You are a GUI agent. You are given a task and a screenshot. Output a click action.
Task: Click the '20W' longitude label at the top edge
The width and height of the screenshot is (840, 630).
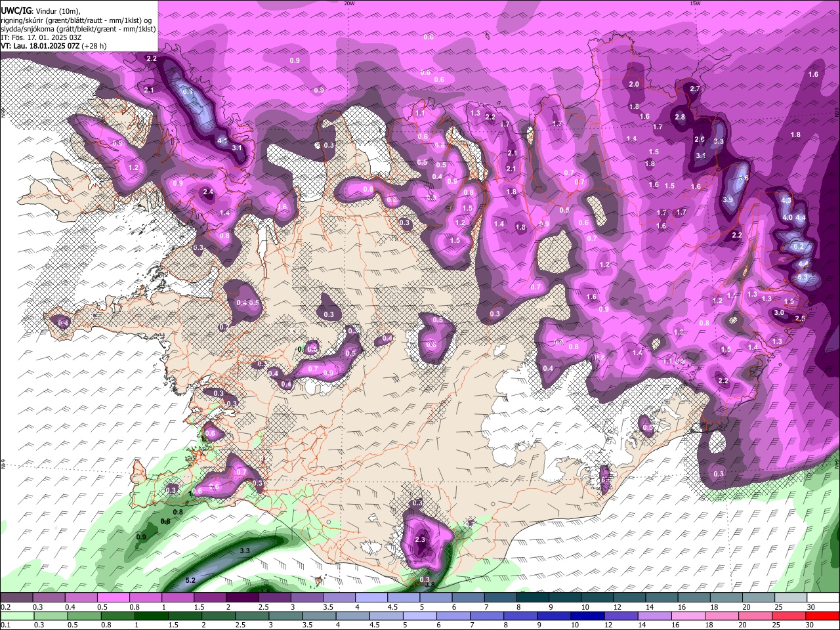point(349,3)
